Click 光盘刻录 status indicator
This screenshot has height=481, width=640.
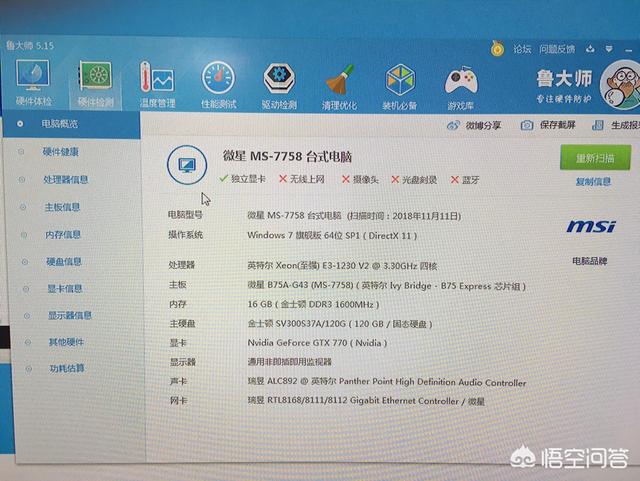tap(414, 180)
